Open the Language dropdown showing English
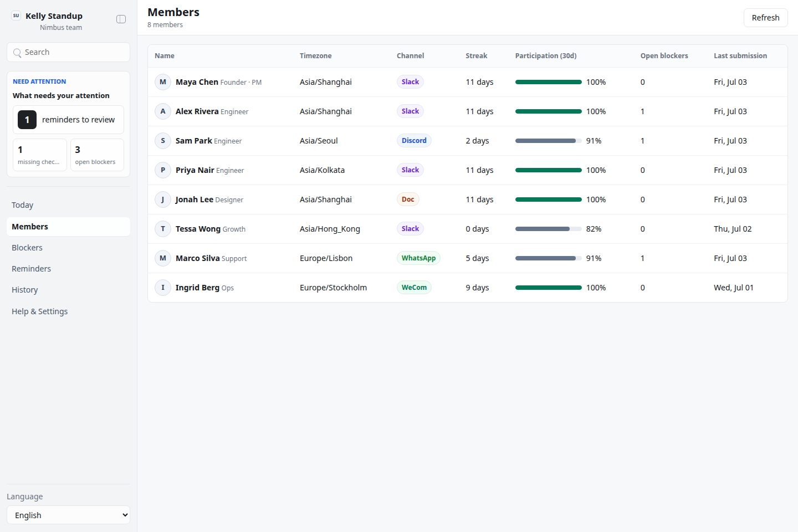The image size is (798, 532). coord(69,515)
